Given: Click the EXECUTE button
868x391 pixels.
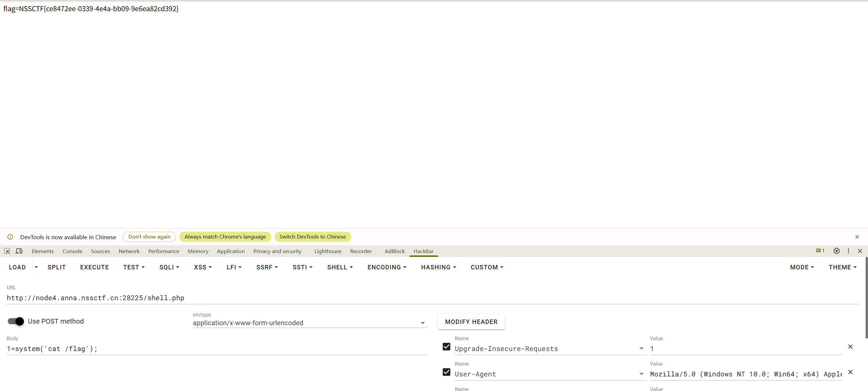Looking at the screenshot, I should (95, 267).
